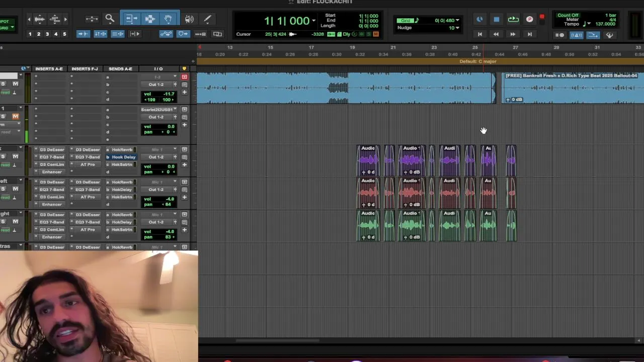Screen dimensions: 644x362
Task: Recall zoom preset 3
Action: click(x=47, y=34)
